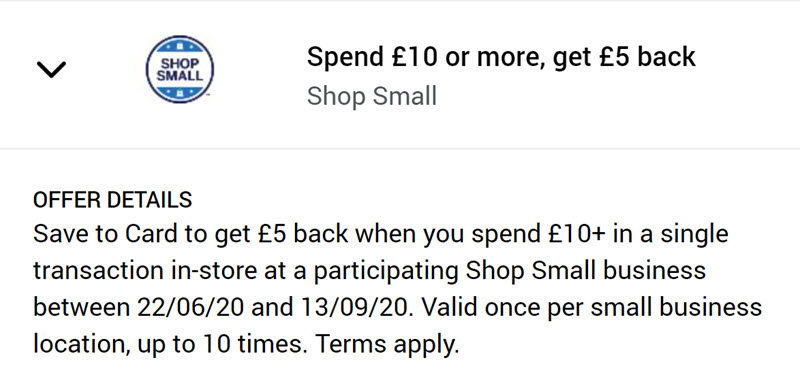Collapse the offer using the chevron arrow
Image resolution: width=800 pixels, height=390 pixels.
51,69
